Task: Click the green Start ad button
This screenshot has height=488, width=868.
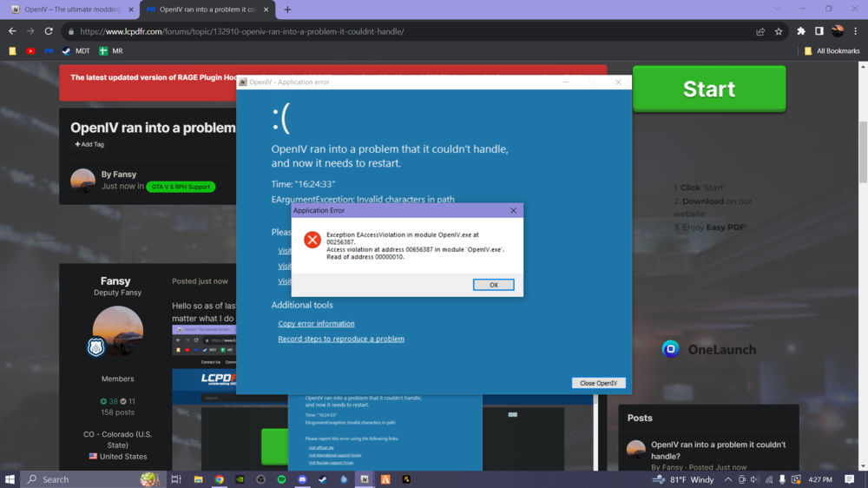Action: pos(709,89)
